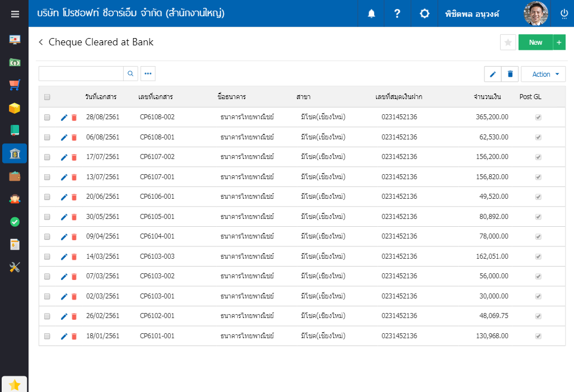Click the help question mark icon

pos(397,13)
